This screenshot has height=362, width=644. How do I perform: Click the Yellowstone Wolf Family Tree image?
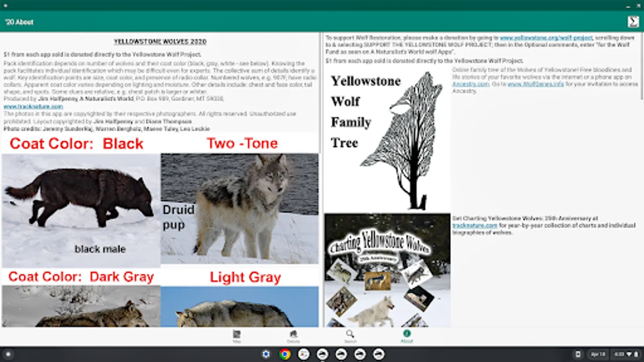[387, 139]
